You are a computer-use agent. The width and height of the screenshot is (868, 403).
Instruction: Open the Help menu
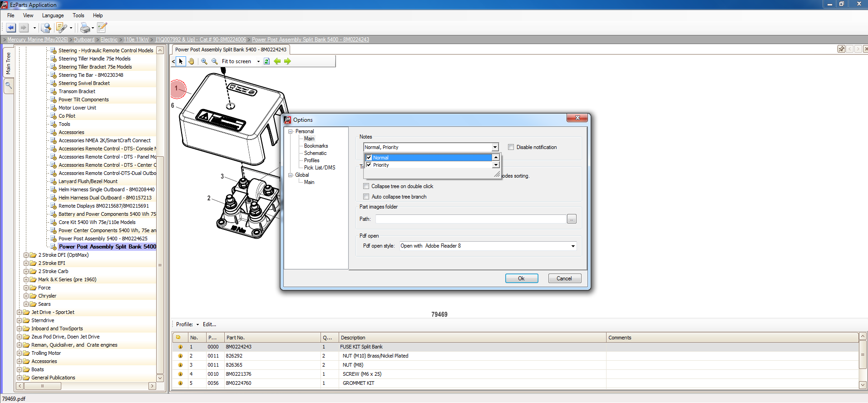click(98, 15)
